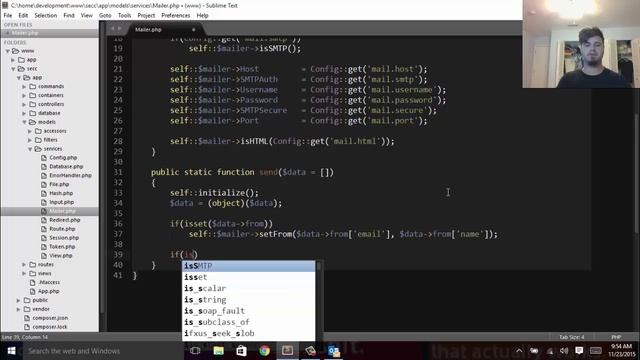The width and height of the screenshot is (640, 360).
Task: Open Route.php in sidebar
Action: point(62,229)
